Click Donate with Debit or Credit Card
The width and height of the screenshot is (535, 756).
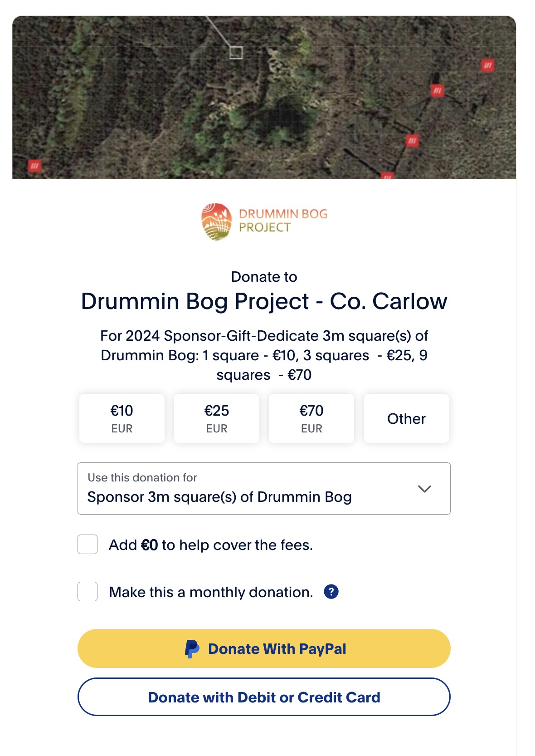[x=264, y=697]
